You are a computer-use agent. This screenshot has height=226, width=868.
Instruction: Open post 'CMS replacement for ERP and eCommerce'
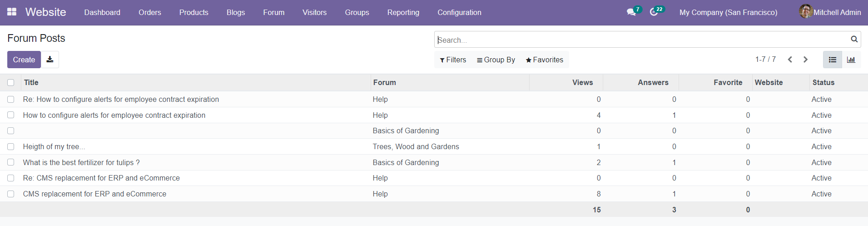pos(94,194)
